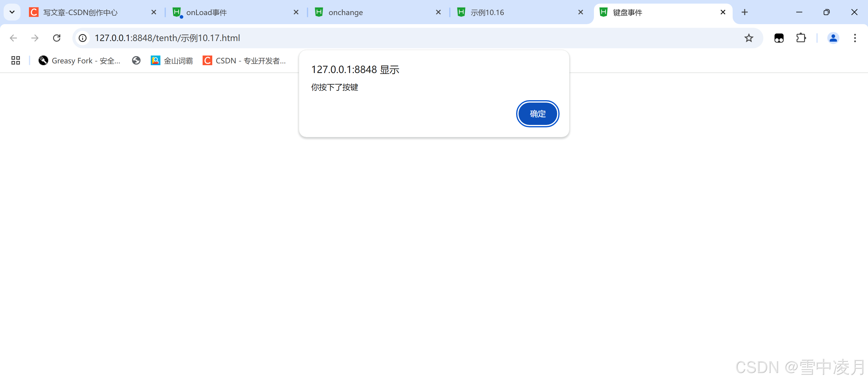Bookmark this page with the star icon
The width and height of the screenshot is (868, 382).
[x=748, y=38]
